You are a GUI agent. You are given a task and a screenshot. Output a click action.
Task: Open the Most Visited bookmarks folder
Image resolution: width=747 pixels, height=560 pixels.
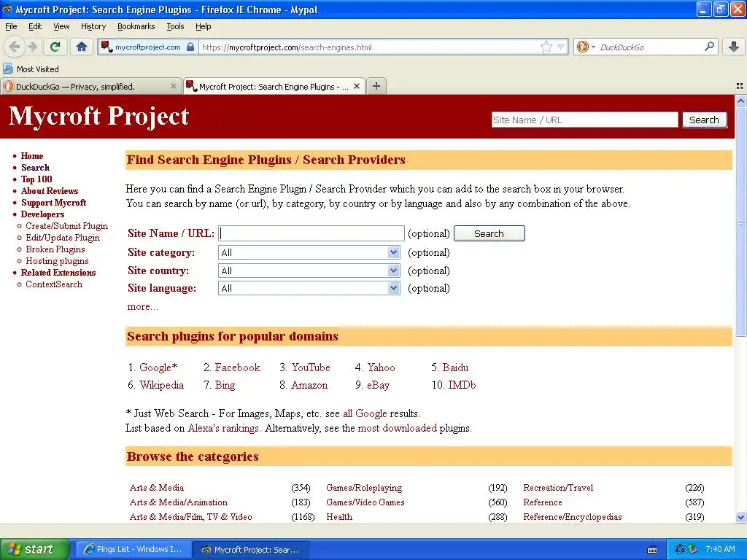point(31,69)
